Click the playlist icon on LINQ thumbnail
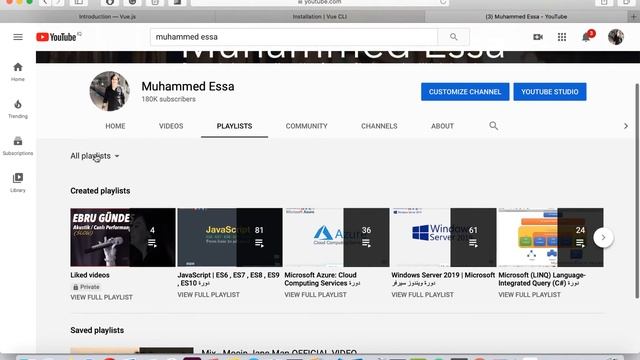 tap(580, 243)
